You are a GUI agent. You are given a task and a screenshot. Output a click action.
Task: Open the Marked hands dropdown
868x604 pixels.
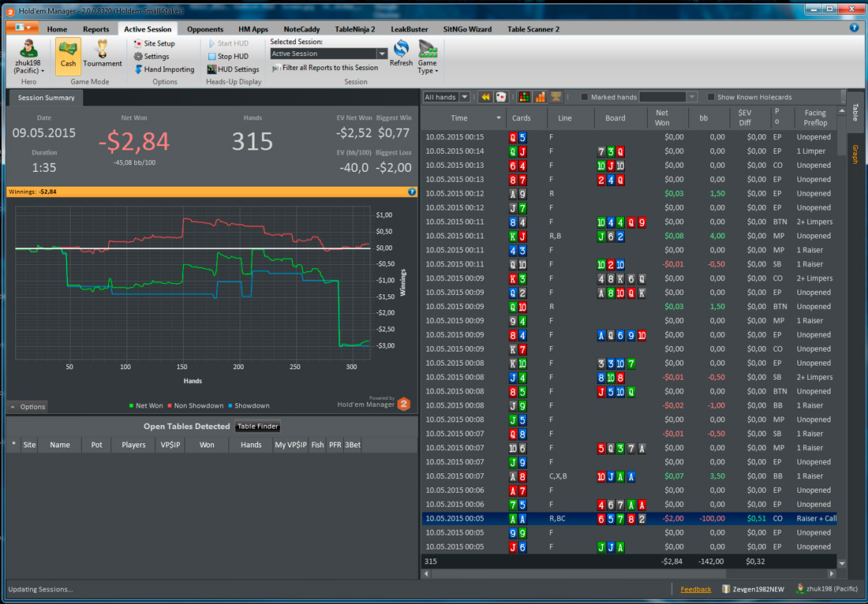[691, 97]
